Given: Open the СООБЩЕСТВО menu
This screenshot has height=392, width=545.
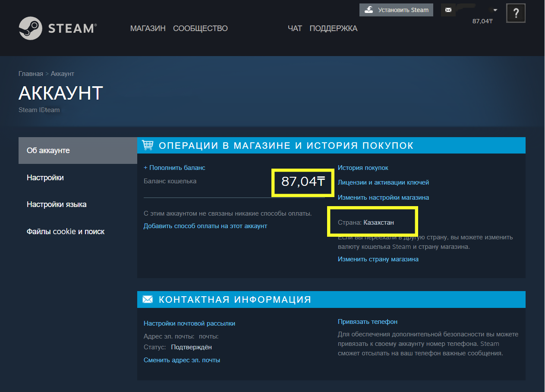Looking at the screenshot, I should tap(200, 28).
